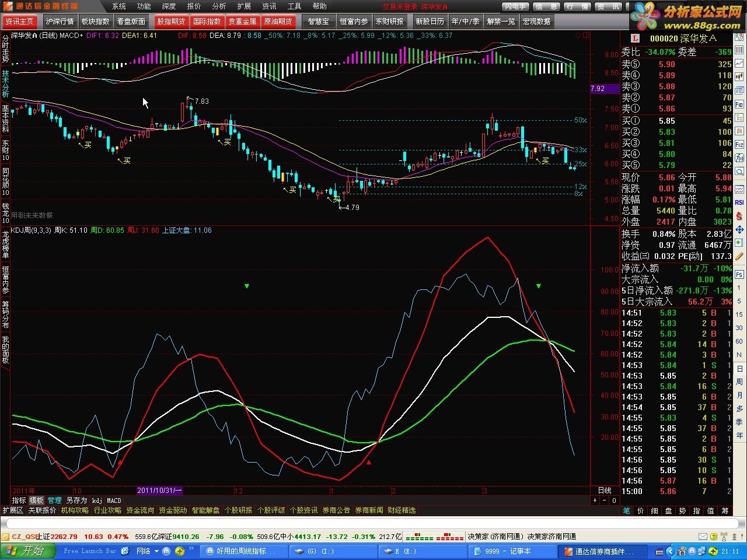747x560 pixels.
Task: Click the 资讯主页 toolbar button
Action: [19, 22]
